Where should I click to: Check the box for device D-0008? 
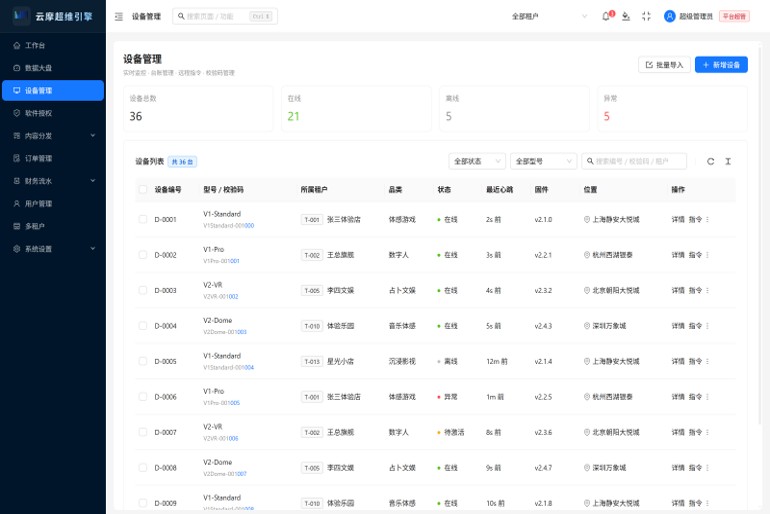142,468
